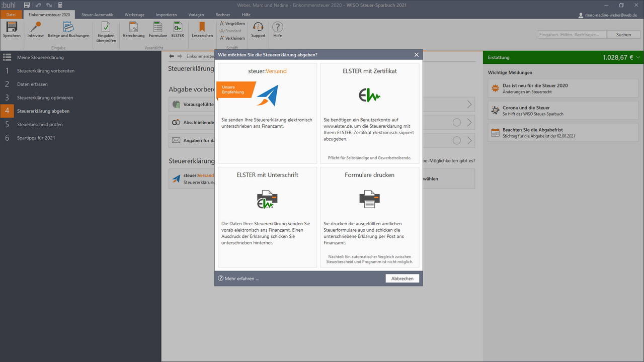Click the undo arrow in title bar
The image size is (644, 362).
(x=38, y=5)
